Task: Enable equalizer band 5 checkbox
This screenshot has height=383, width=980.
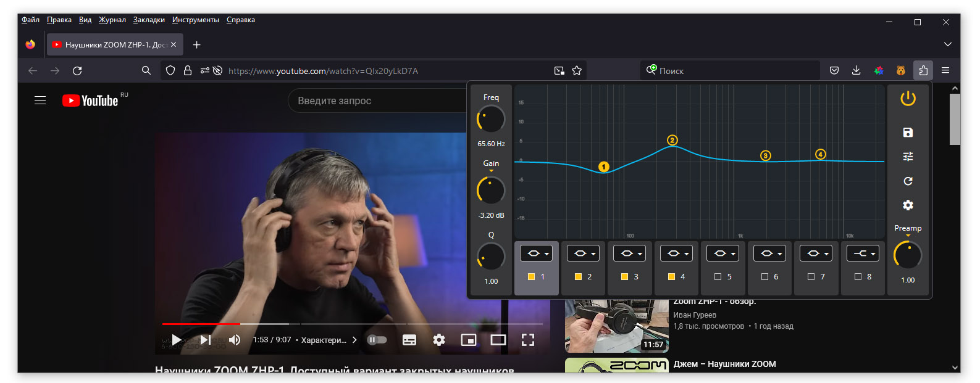Action: point(718,277)
